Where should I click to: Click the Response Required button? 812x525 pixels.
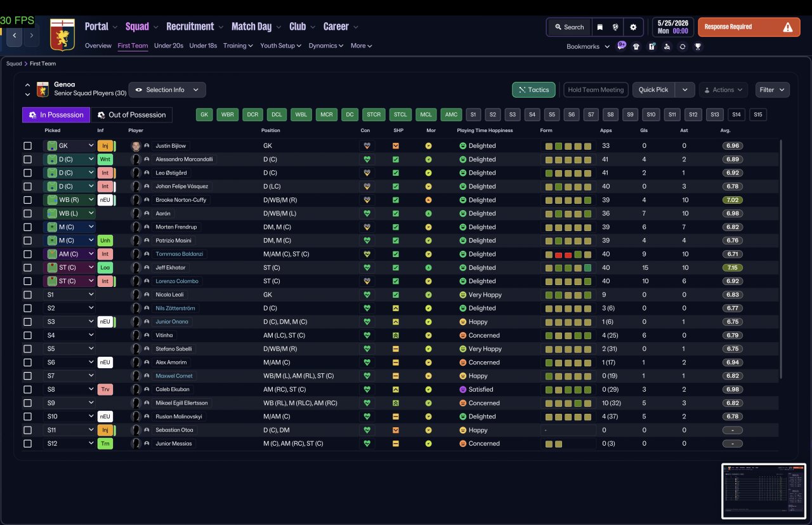point(749,27)
